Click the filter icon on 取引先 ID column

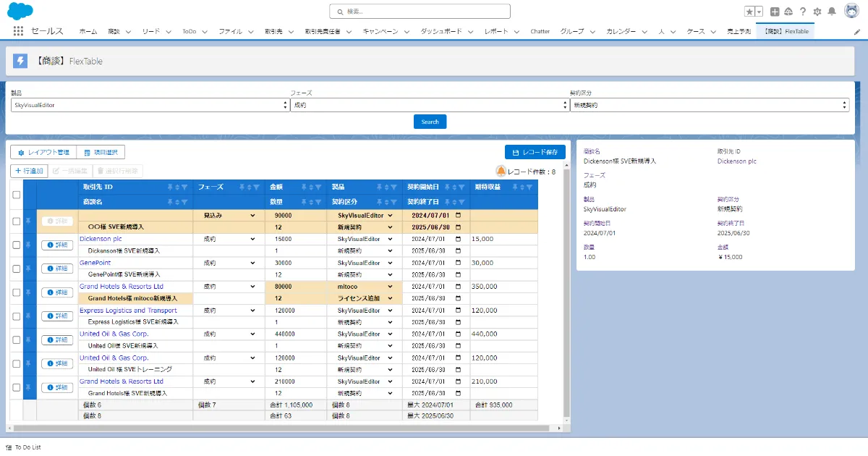pos(185,187)
